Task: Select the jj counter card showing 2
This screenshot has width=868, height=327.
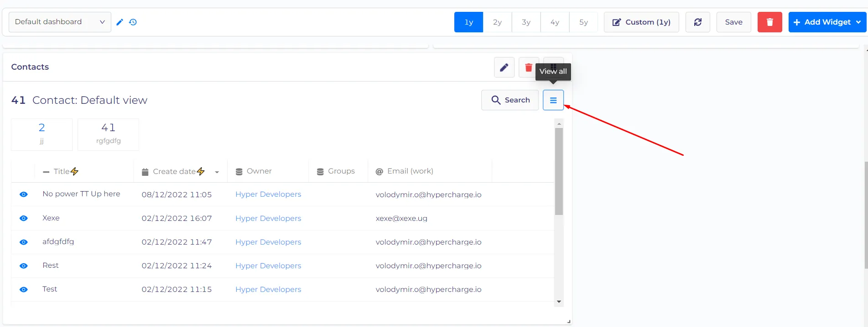Action: click(42, 134)
